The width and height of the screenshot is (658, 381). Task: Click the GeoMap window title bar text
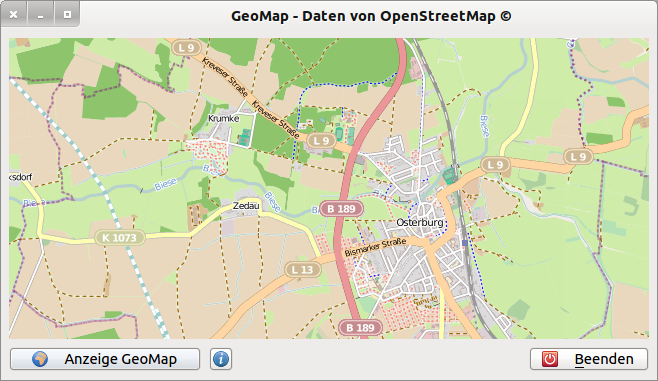[371, 16]
